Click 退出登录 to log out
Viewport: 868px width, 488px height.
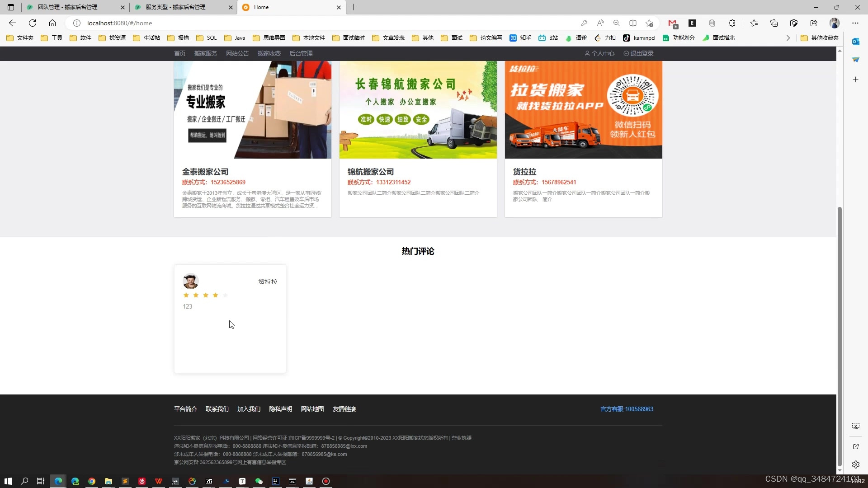(638, 53)
